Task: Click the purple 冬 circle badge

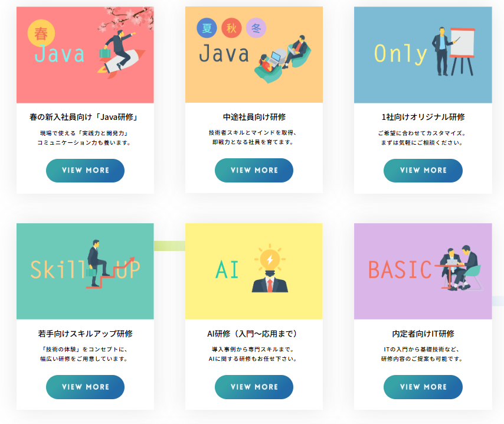Action: point(256,28)
